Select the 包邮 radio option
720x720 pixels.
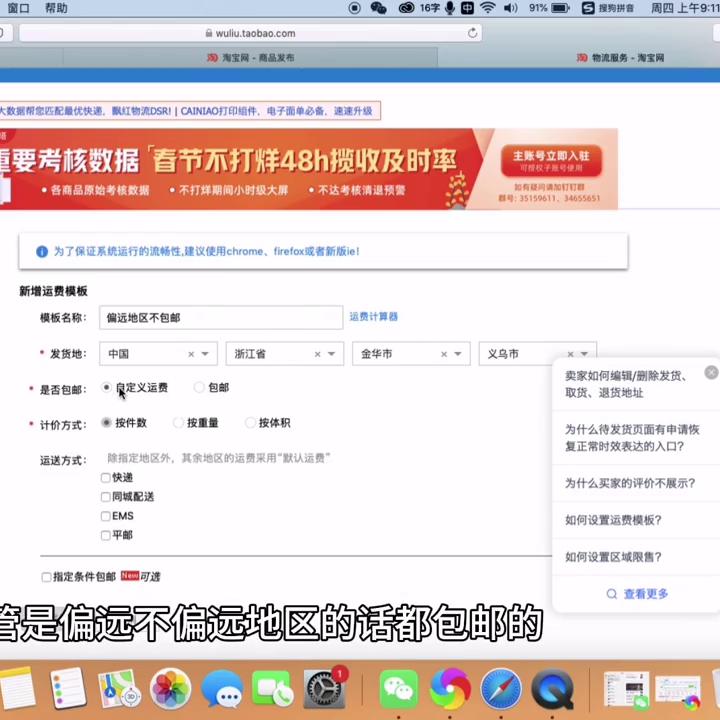click(199, 387)
